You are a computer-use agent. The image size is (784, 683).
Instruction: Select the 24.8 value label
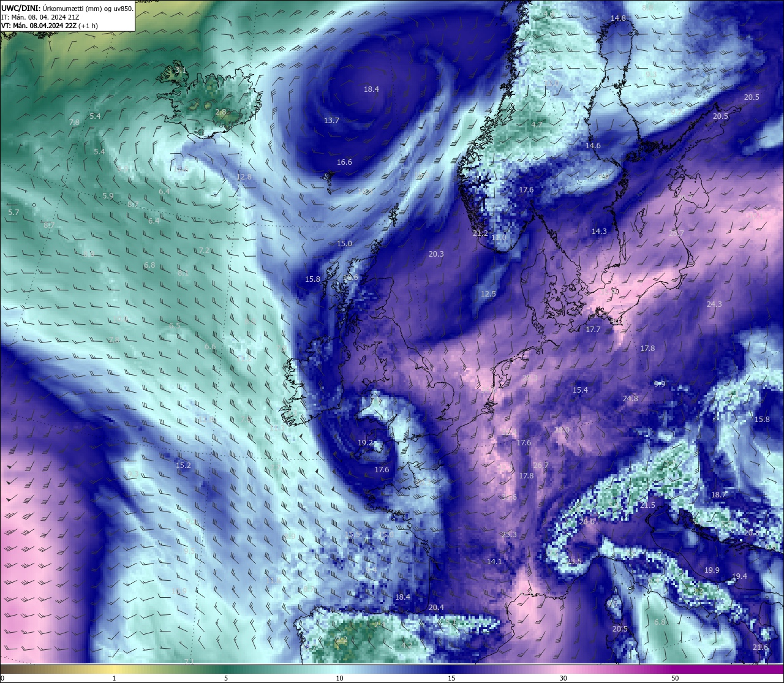click(630, 399)
